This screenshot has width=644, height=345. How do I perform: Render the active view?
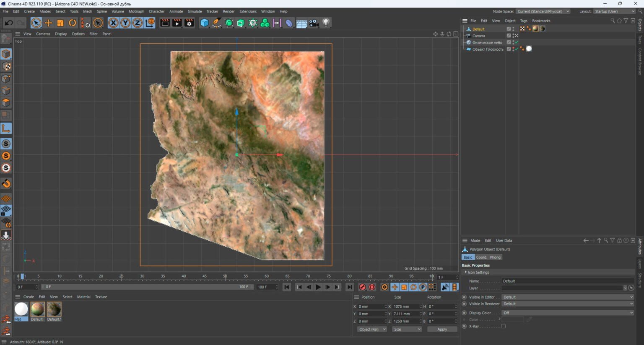pos(164,23)
